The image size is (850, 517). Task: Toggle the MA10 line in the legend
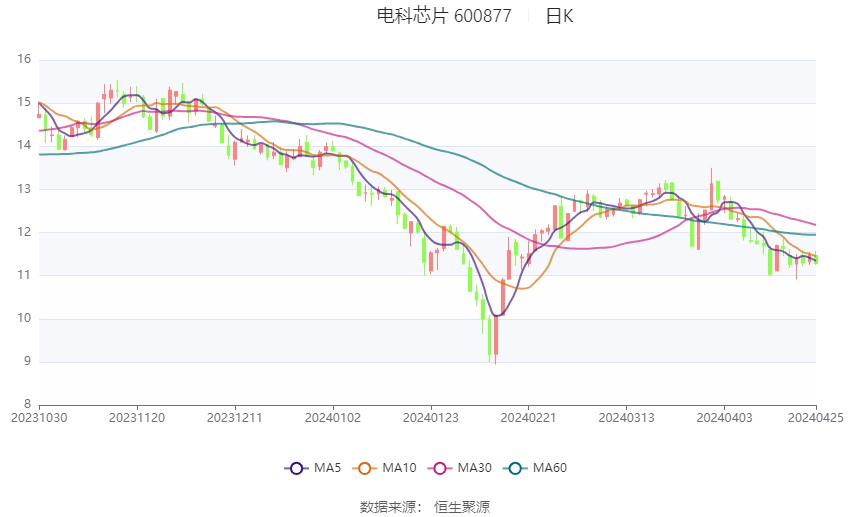click(x=384, y=468)
